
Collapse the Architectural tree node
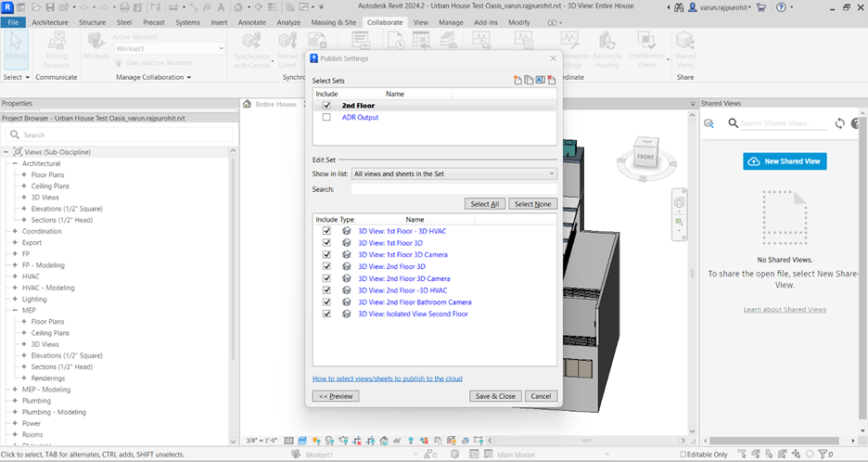(x=15, y=163)
